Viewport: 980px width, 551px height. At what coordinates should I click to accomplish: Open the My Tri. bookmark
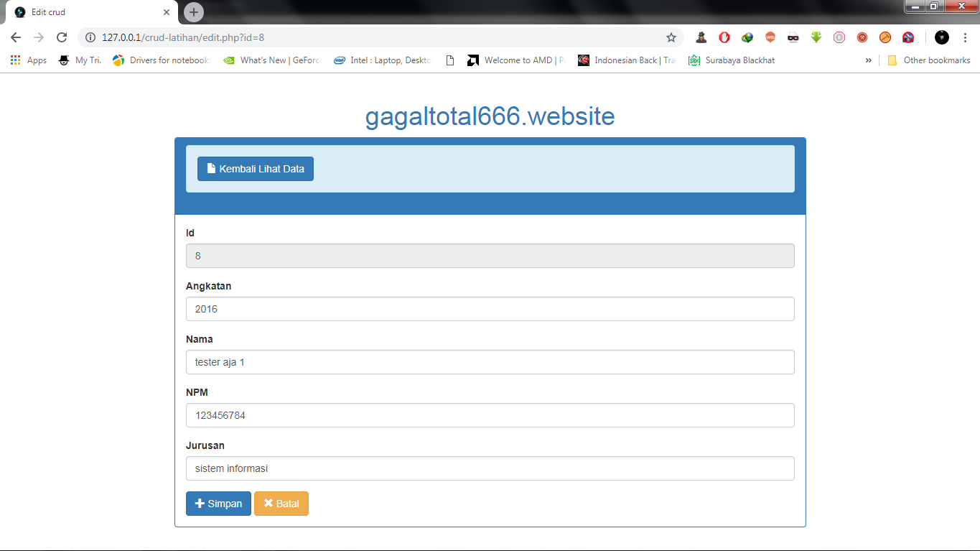pos(80,60)
